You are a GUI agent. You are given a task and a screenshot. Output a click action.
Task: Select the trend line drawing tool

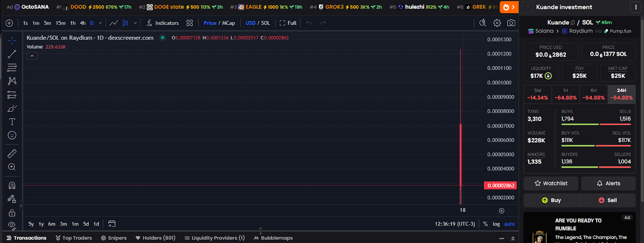[x=12, y=54]
